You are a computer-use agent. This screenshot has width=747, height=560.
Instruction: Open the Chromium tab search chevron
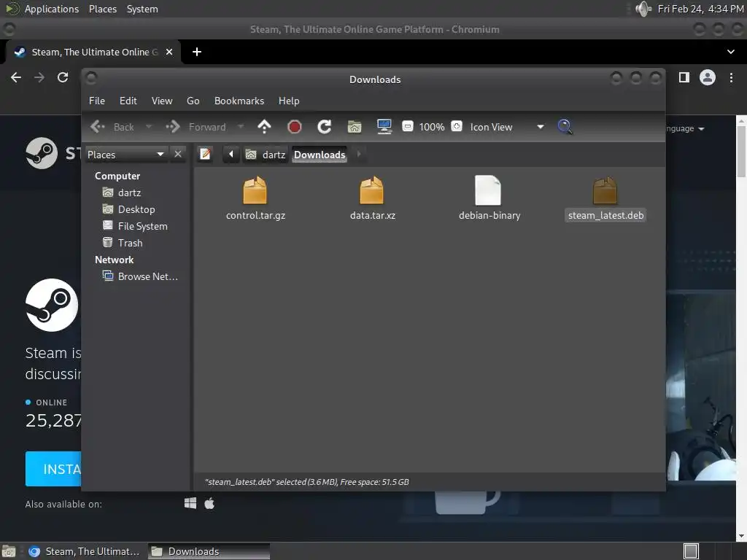pyautogui.click(x=731, y=52)
